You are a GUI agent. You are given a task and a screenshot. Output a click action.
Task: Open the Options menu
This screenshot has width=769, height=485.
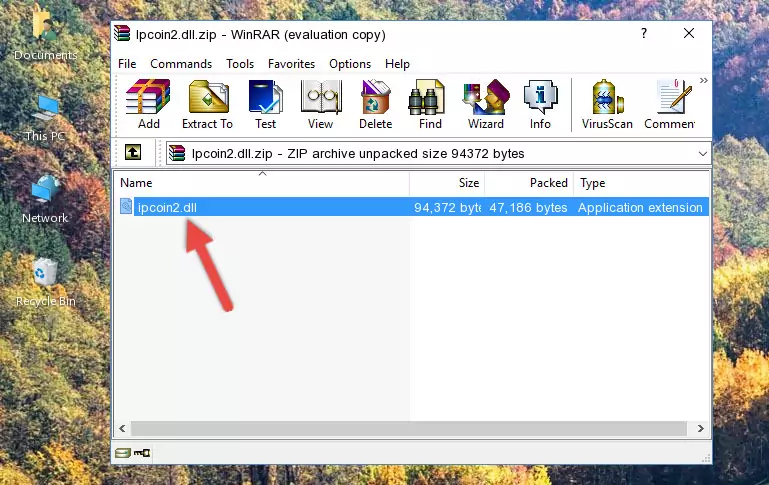coord(350,64)
